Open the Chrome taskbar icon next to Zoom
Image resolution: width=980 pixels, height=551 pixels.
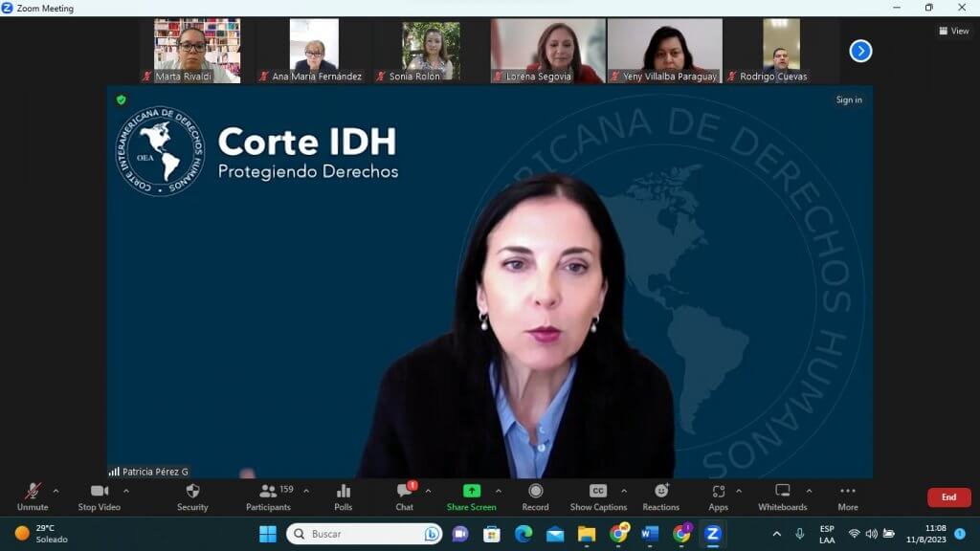coord(681,534)
